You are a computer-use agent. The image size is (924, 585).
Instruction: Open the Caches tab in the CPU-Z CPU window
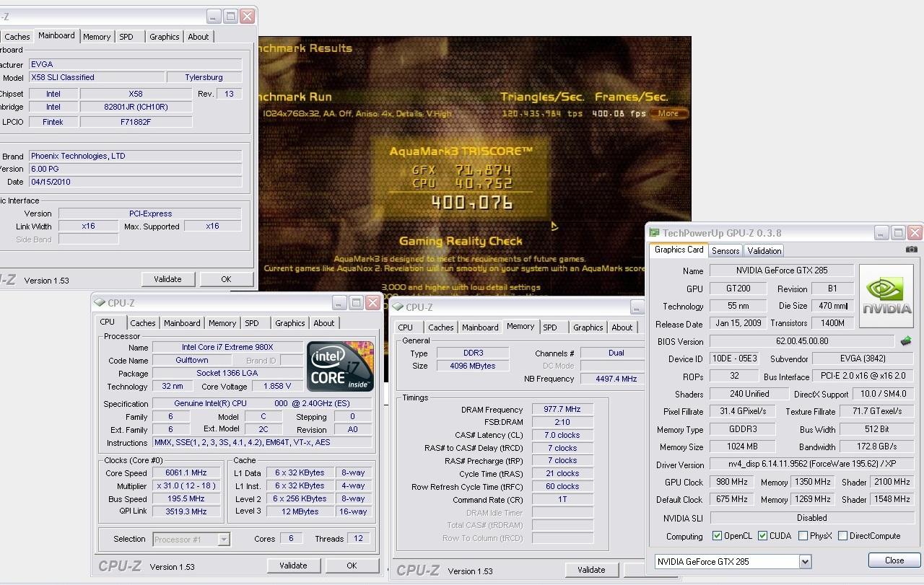click(x=142, y=323)
